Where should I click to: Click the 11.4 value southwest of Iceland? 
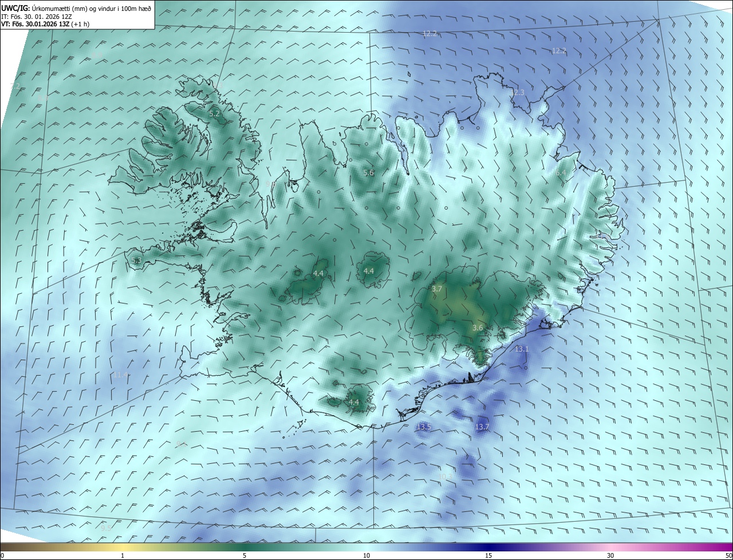(120, 374)
